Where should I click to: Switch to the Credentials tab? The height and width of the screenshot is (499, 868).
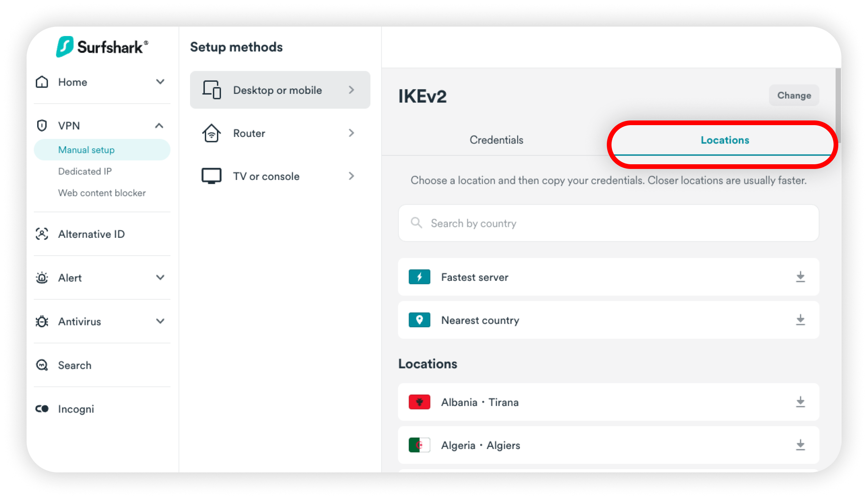tap(496, 140)
